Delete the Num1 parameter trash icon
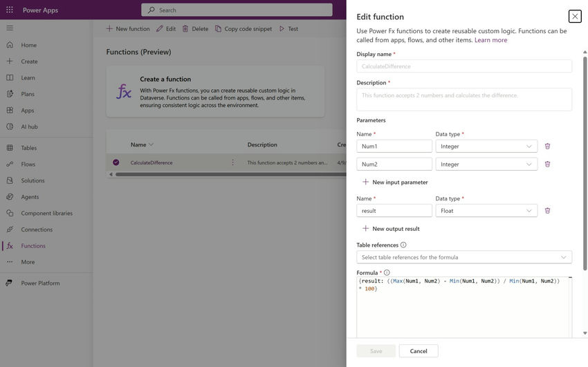 coord(547,147)
